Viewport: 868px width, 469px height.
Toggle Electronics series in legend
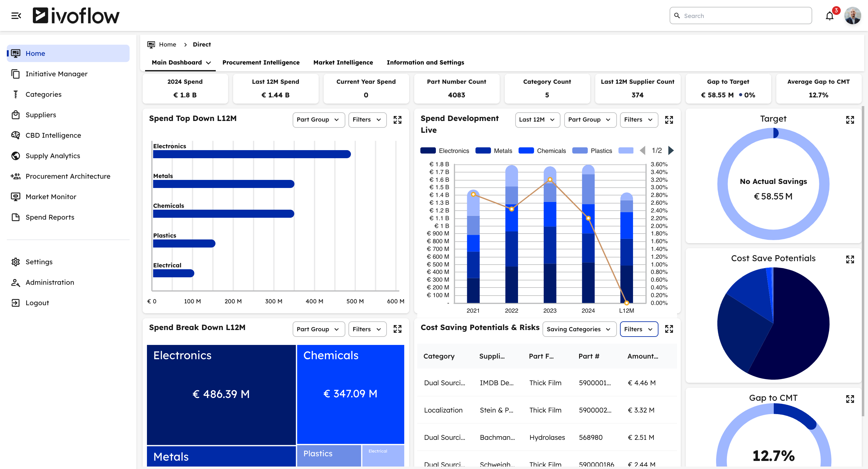pos(445,151)
